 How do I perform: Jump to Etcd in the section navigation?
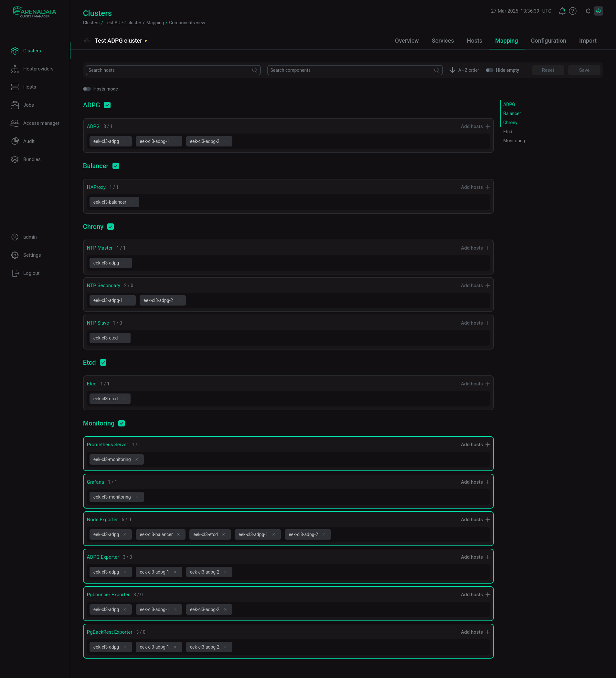tap(507, 132)
